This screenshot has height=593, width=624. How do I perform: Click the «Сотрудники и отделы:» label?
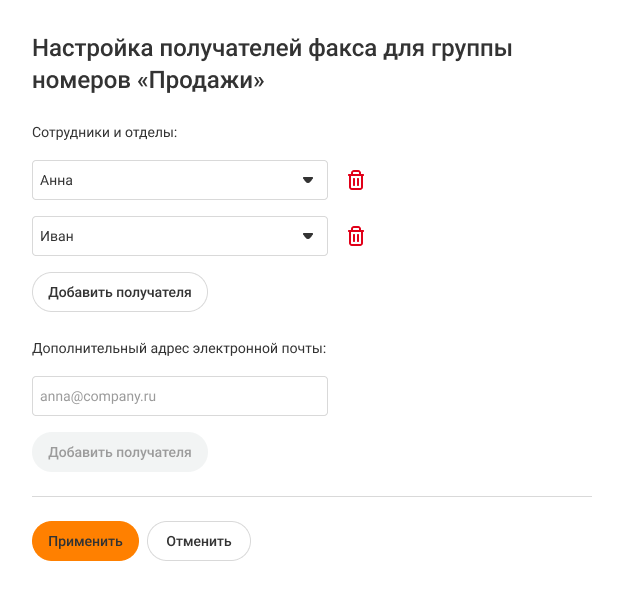coord(104,132)
